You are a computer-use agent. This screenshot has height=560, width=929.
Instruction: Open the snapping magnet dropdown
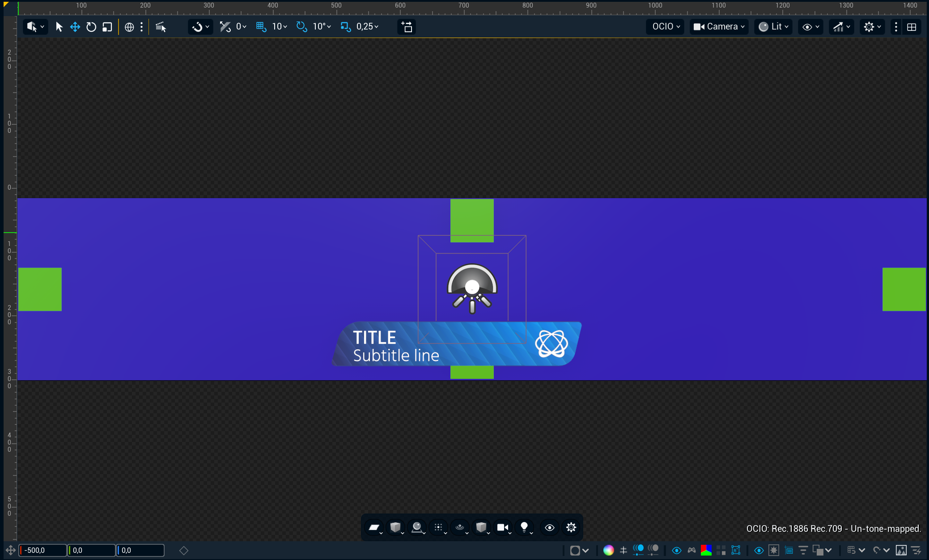point(200,27)
